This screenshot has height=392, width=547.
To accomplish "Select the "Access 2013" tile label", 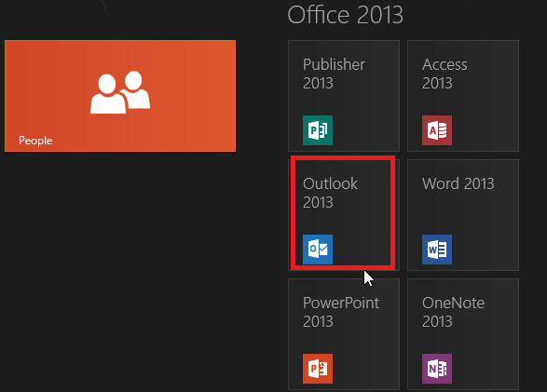I will pyautogui.click(x=444, y=74).
